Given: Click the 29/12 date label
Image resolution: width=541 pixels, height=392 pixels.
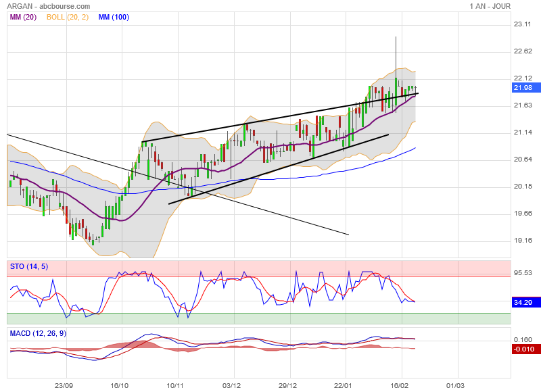Looking at the screenshot, I should 288,385.
